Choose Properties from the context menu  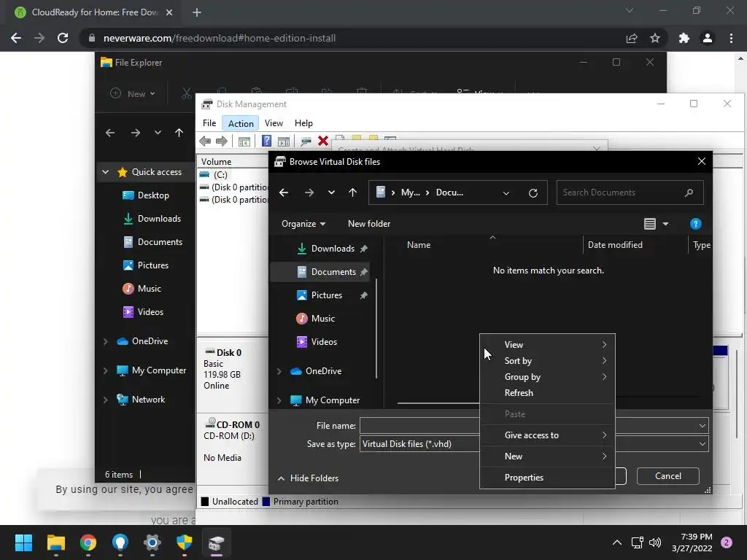[547, 478]
